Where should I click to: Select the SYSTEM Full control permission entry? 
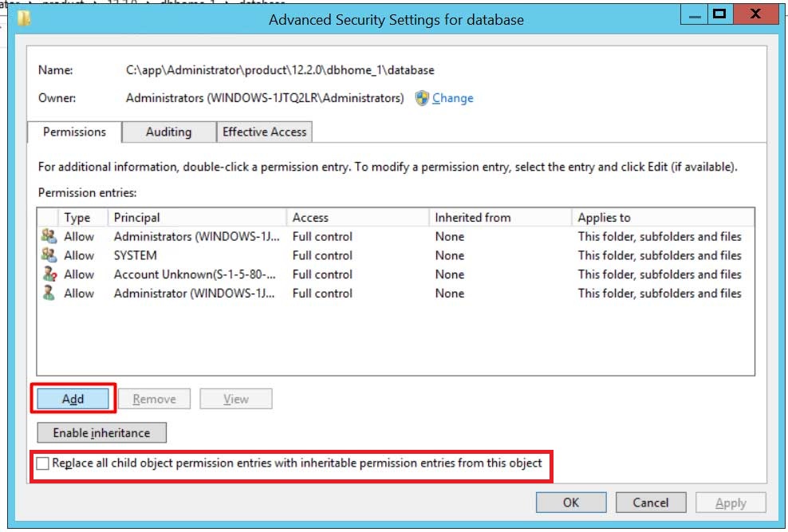pos(396,255)
